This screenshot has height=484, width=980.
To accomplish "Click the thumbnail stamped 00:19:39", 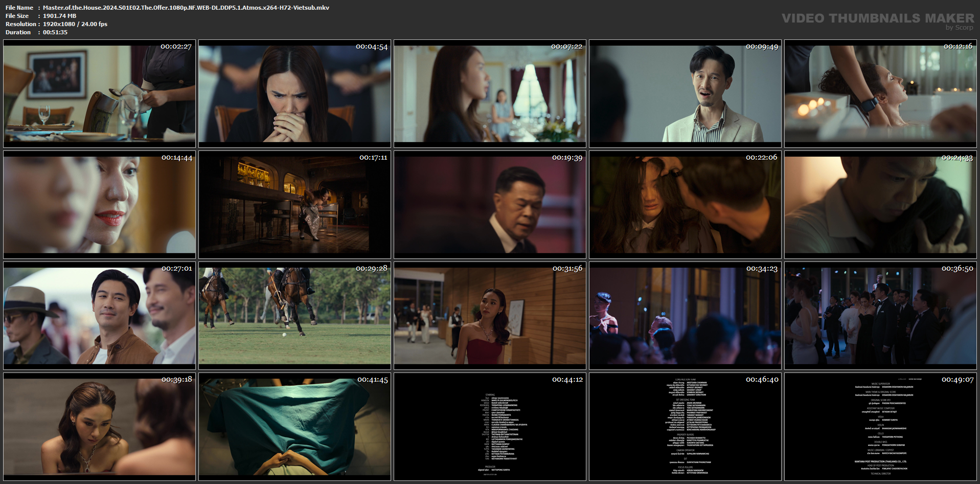I will click(490, 205).
